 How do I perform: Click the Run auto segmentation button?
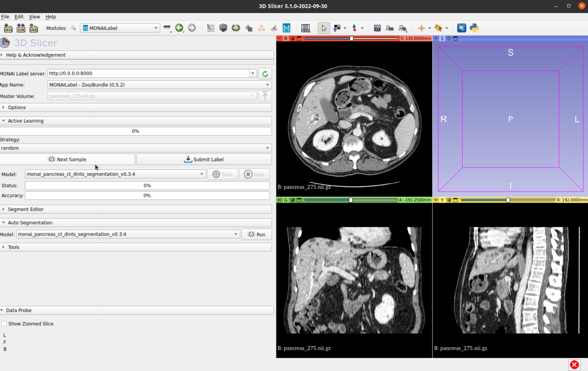coord(257,234)
